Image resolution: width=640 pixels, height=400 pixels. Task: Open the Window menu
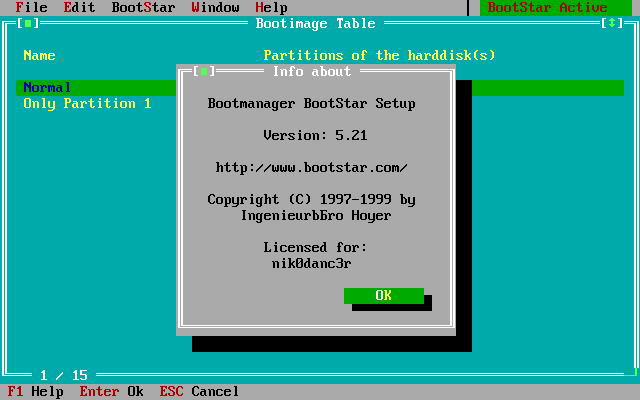coord(215,8)
